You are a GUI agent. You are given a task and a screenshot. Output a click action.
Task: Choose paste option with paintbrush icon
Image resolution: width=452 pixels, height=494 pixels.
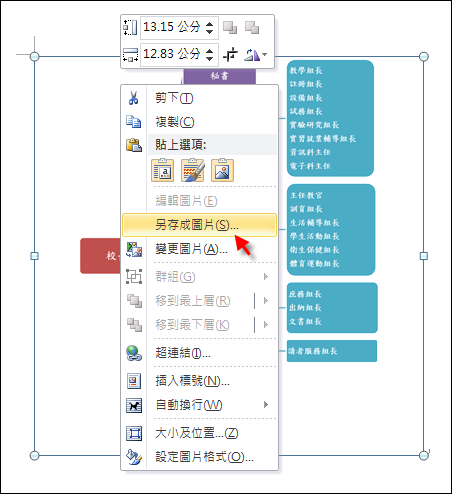tap(192, 170)
